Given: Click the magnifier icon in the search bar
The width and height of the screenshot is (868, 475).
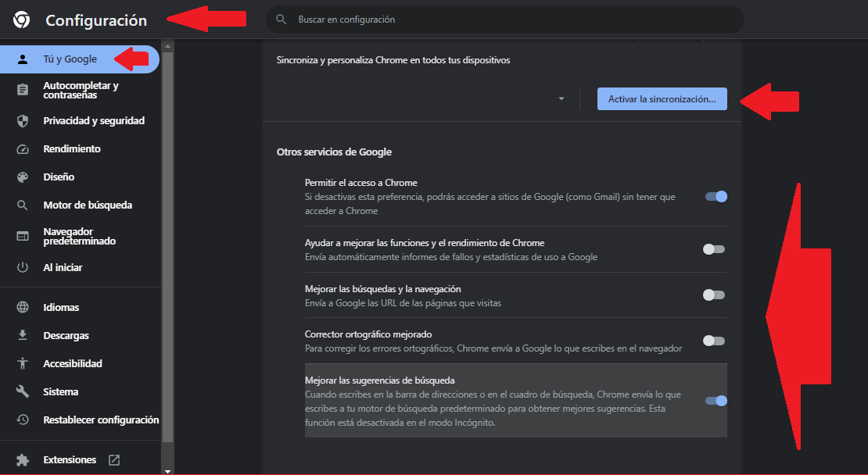Looking at the screenshot, I should click(x=282, y=20).
